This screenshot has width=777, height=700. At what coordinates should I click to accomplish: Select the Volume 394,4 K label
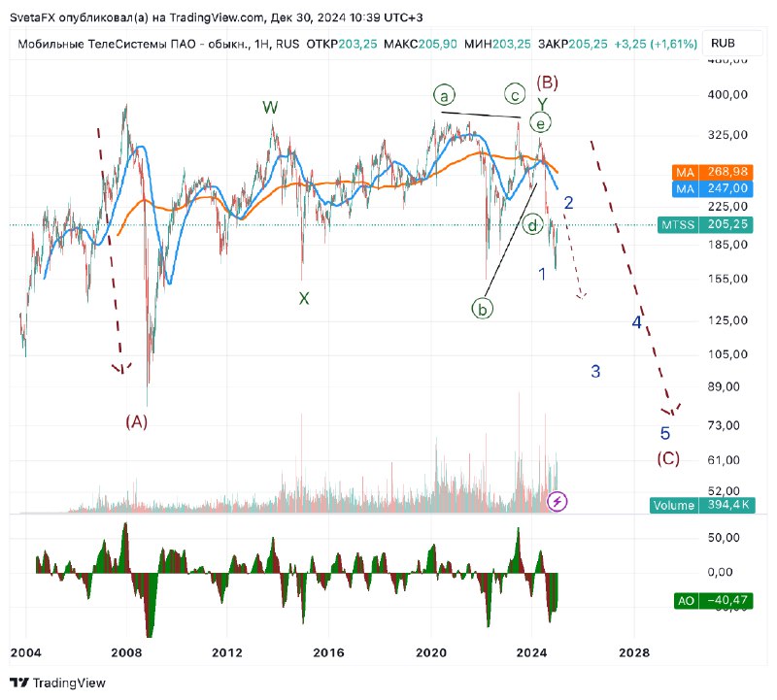click(702, 505)
